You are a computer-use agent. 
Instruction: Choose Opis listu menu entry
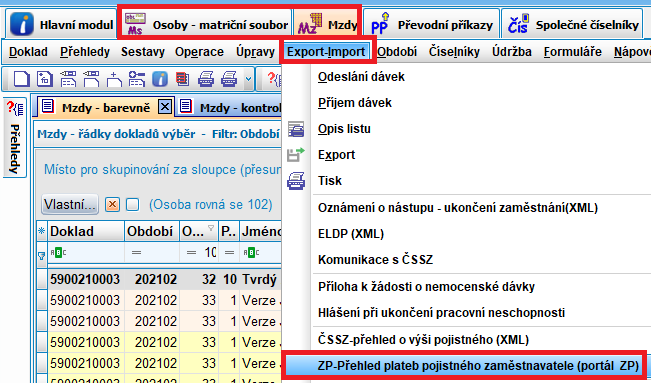(344, 129)
